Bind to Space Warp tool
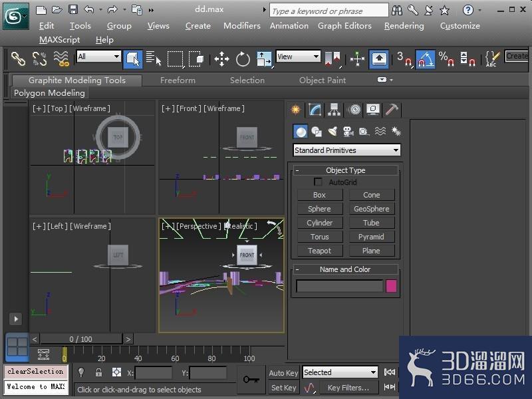Viewport: 532px width, 399px height. tap(61, 59)
